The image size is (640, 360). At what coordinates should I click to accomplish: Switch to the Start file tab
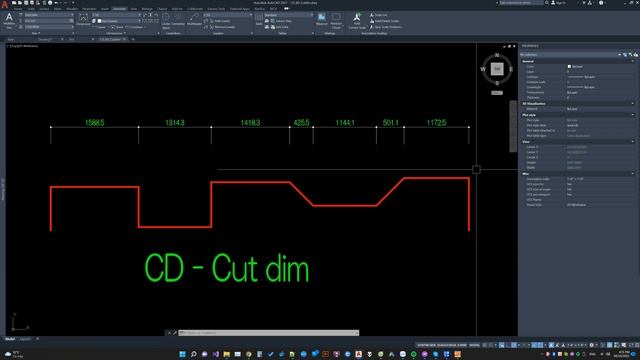coord(11,40)
